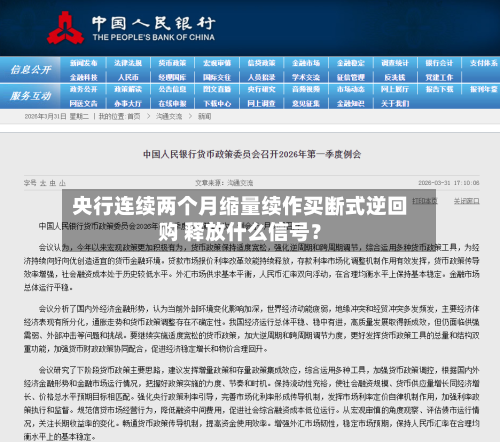Select 金融知识 in the navigation
Screen dimensions: 500x442
(x=351, y=103)
